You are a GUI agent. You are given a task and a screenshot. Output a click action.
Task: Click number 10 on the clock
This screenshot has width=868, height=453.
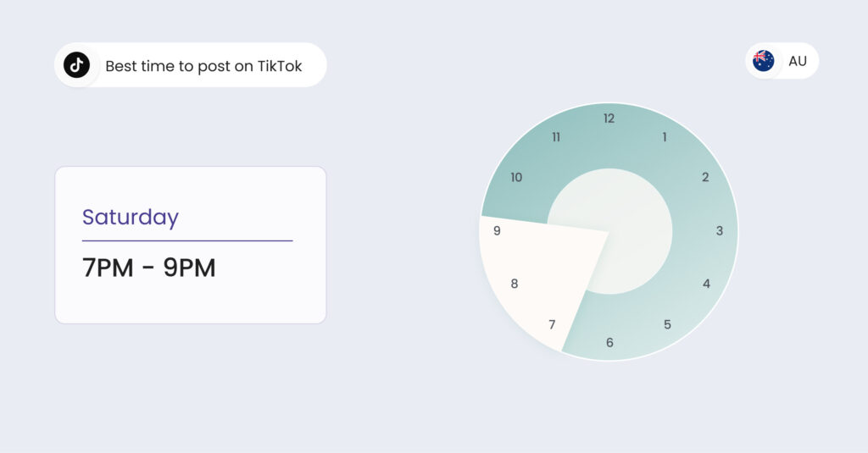coord(516,177)
